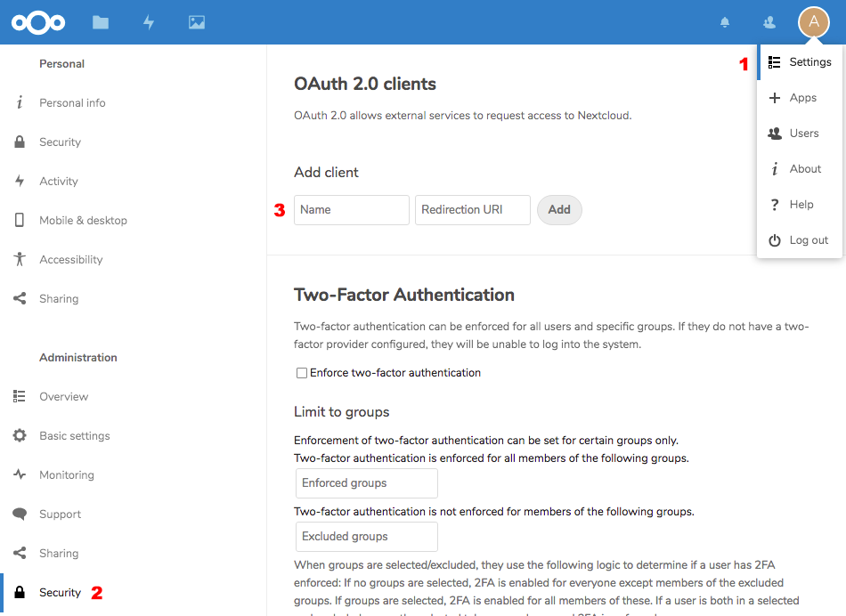Open the Monitoring admin section
The image size is (846, 616).
point(68,474)
